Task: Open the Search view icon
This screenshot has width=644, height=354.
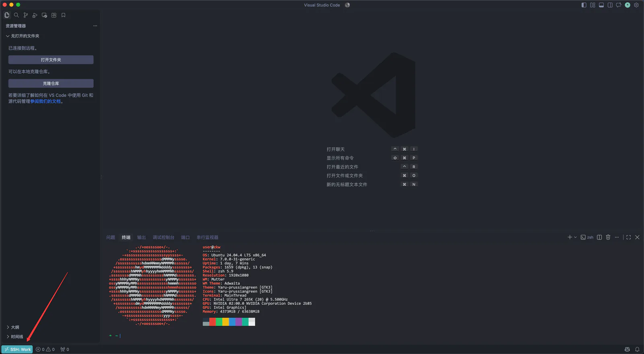Action: click(x=17, y=15)
